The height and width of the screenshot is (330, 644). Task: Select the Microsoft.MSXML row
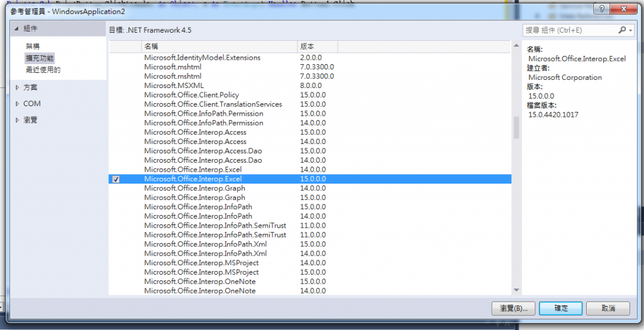[x=309, y=85]
